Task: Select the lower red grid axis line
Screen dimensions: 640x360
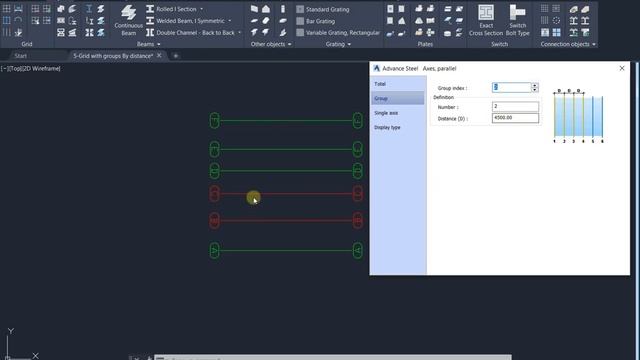Action: (286, 220)
